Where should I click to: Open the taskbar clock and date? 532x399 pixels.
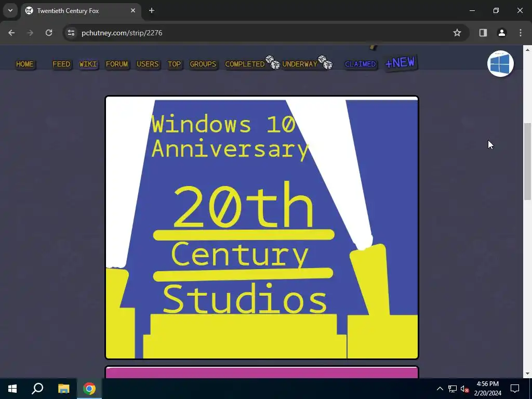487,389
